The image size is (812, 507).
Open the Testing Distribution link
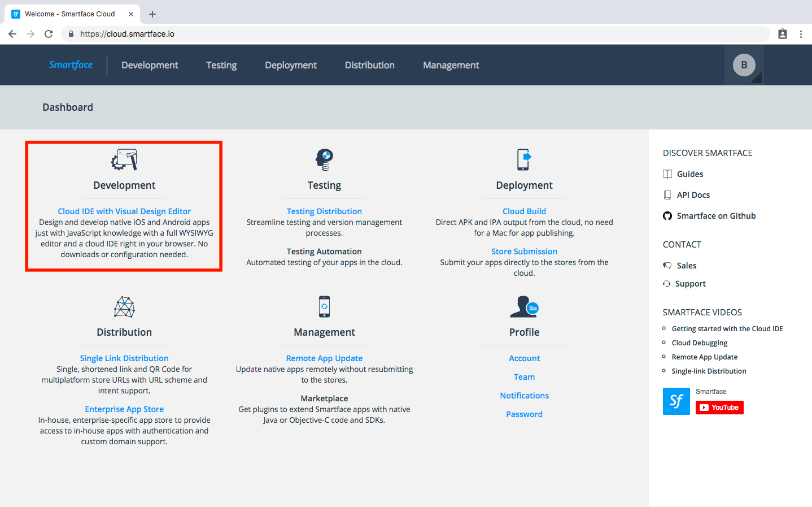point(324,211)
